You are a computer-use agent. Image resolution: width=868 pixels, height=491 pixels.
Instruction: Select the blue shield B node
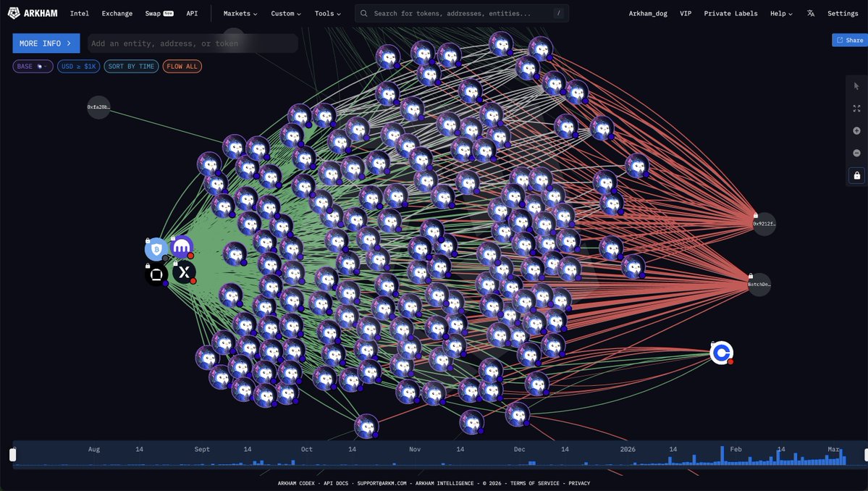(x=156, y=250)
